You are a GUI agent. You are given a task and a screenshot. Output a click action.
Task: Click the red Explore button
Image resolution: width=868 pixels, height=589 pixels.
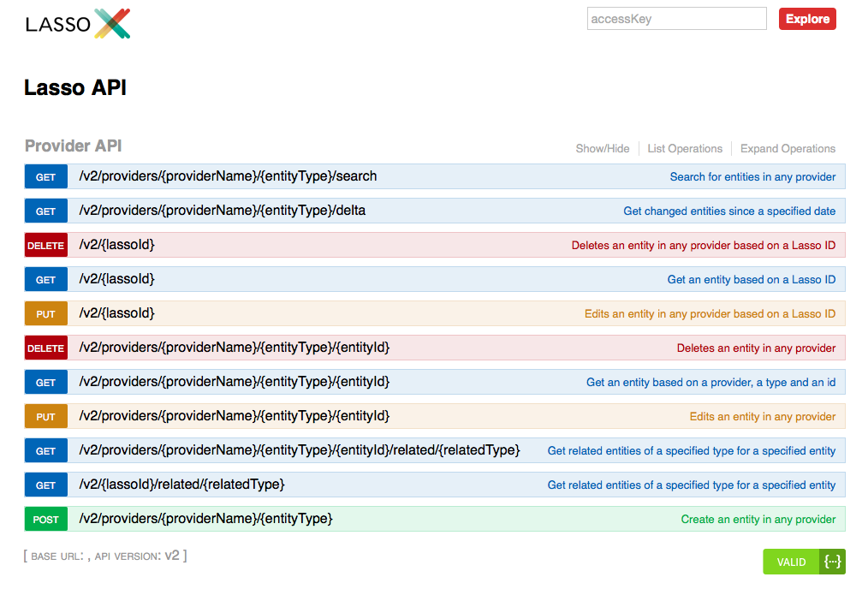[x=807, y=19]
